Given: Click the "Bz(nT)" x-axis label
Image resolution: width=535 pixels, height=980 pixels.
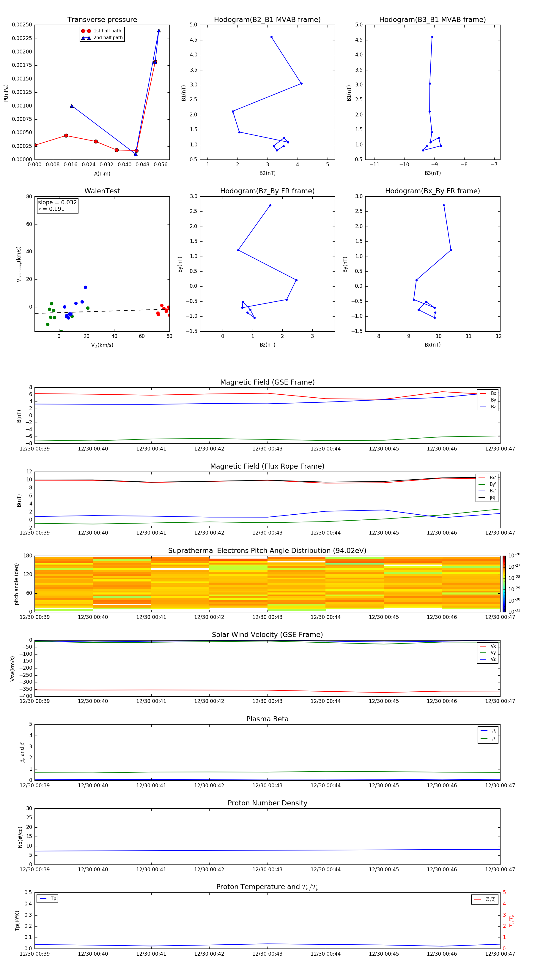Looking at the screenshot, I should click(267, 345).
